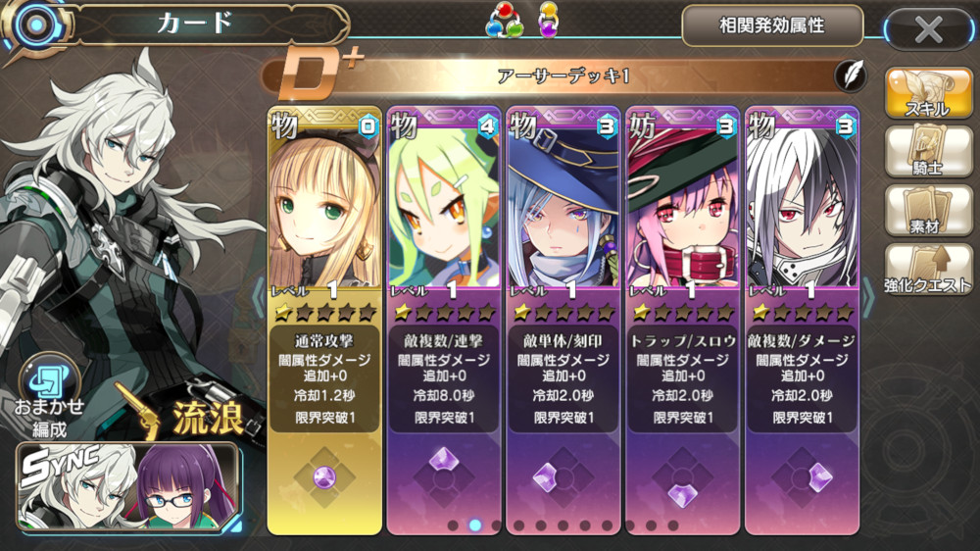Viewport: 980px width, 551px height.
Task: Tap the circular emblem beside カード title
Action: tap(36, 25)
